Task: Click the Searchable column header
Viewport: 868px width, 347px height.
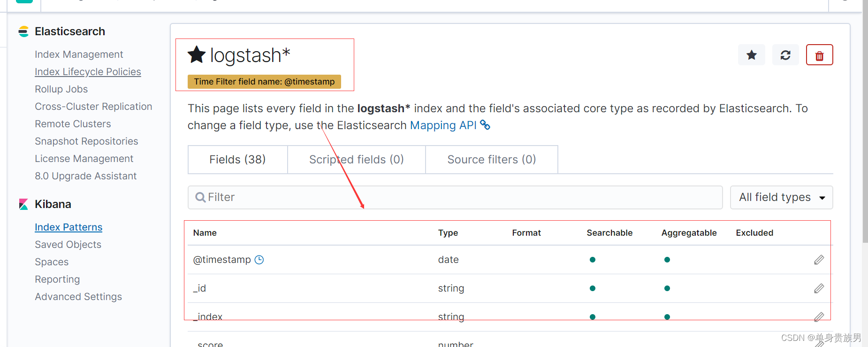Action: coord(609,233)
